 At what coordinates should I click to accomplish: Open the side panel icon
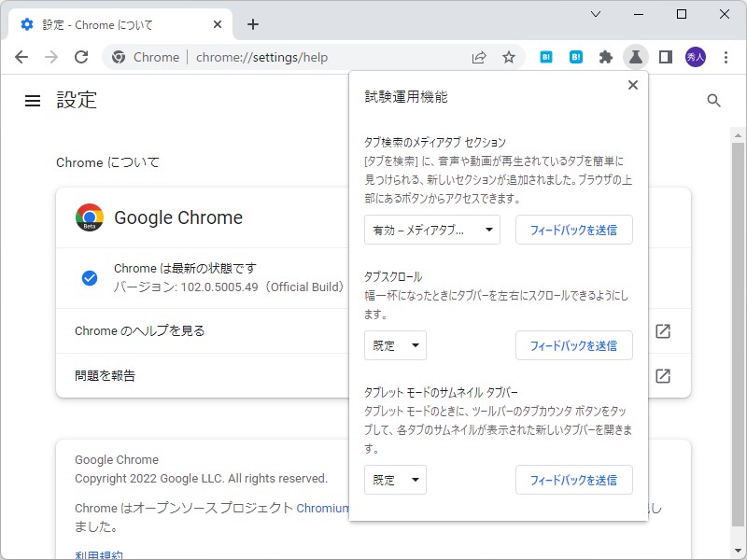(666, 57)
